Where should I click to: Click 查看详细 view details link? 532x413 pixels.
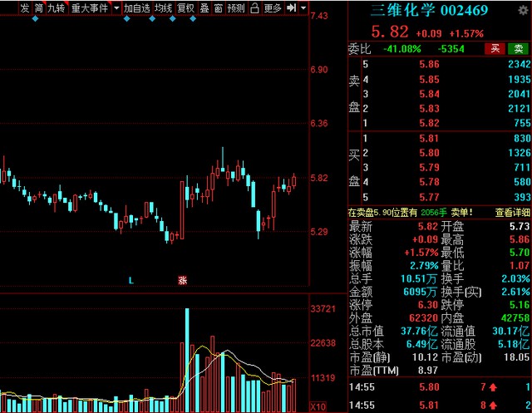[512, 212]
